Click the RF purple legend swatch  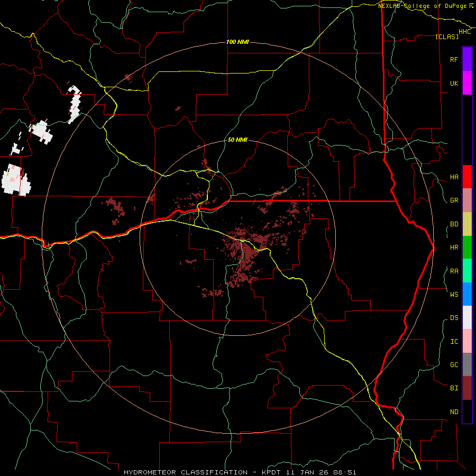(467, 59)
